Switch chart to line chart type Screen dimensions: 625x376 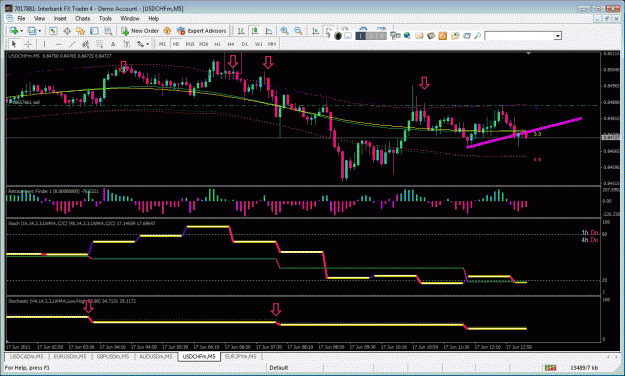pos(269,31)
